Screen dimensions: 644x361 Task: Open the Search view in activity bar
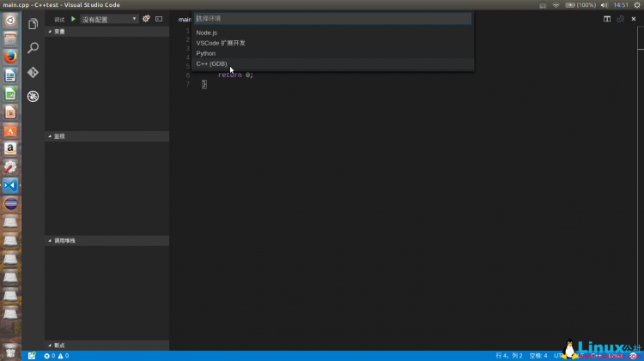click(x=33, y=47)
